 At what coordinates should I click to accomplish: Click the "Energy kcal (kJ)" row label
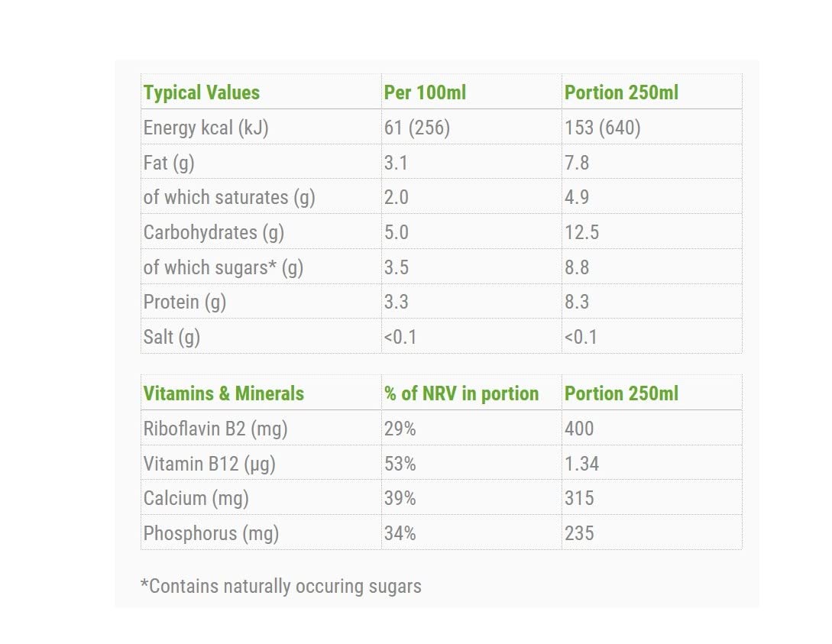[x=206, y=128]
